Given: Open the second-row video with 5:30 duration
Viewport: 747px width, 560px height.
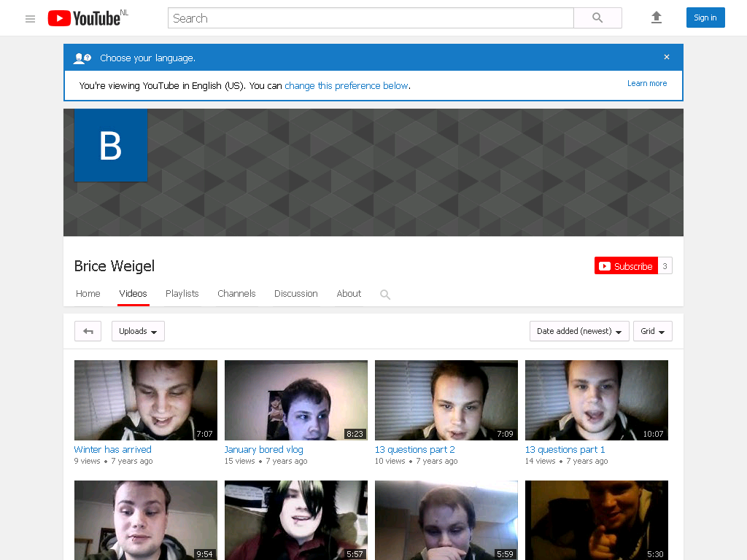Looking at the screenshot, I should pyautogui.click(x=597, y=520).
